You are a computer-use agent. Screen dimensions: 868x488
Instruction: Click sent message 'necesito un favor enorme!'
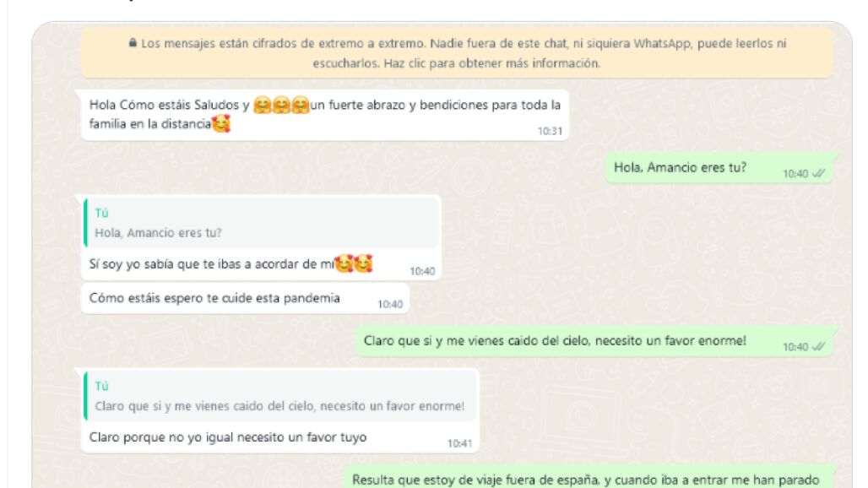tap(594, 341)
